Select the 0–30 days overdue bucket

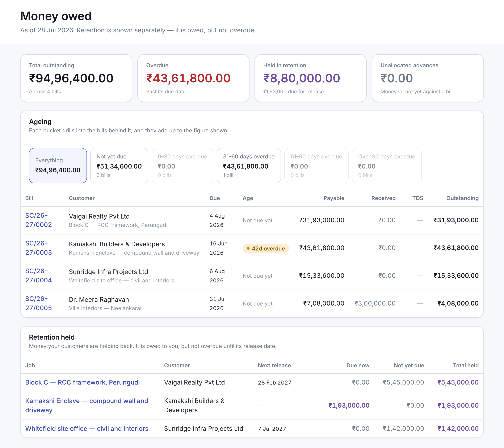[x=182, y=166]
